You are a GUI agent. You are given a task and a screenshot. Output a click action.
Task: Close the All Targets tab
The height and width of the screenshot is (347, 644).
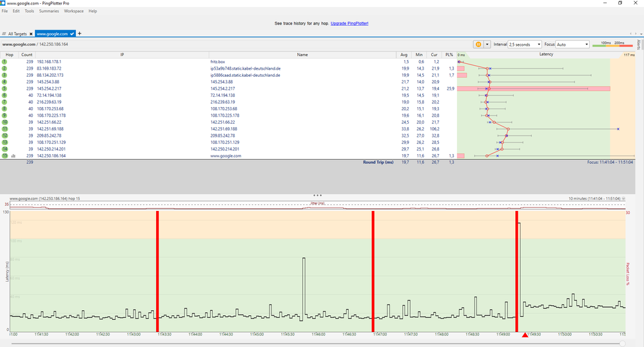tap(31, 34)
